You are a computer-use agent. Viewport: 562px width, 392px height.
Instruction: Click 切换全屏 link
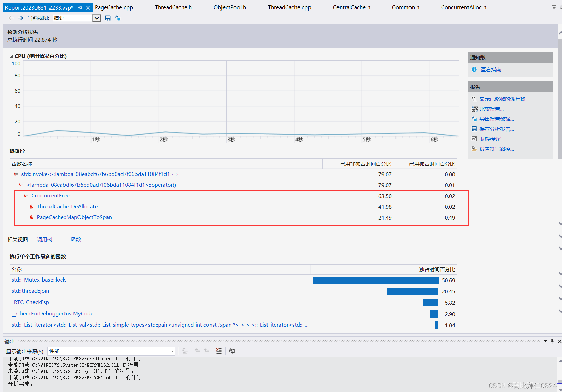click(x=491, y=139)
